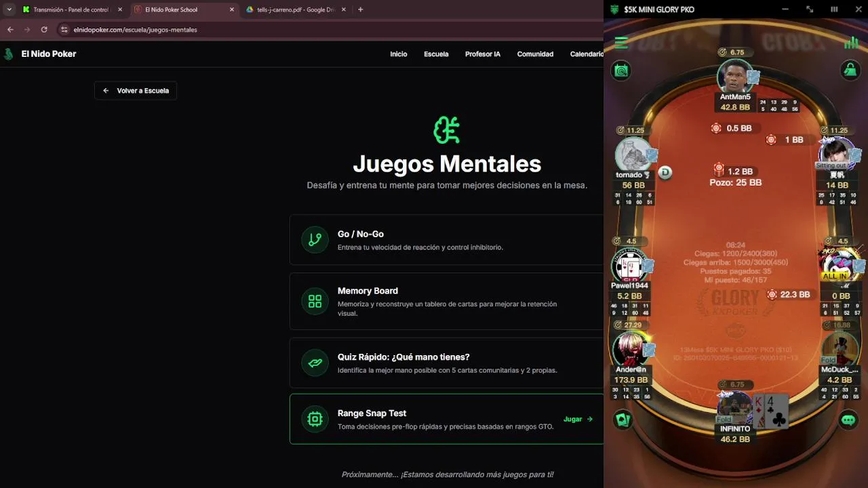Click the El Nido Poker leaf logo
This screenshot has height=488, width=868.
click(9, 54)
